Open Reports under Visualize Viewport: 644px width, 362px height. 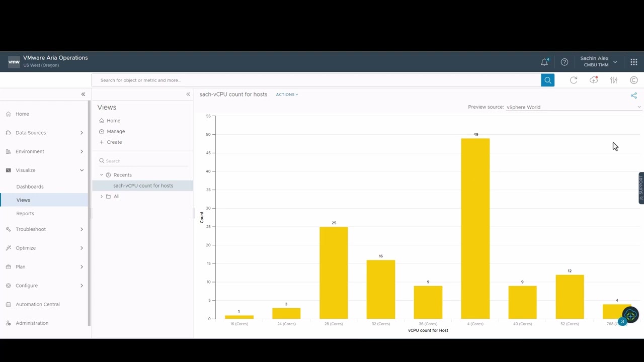point(25,214)
